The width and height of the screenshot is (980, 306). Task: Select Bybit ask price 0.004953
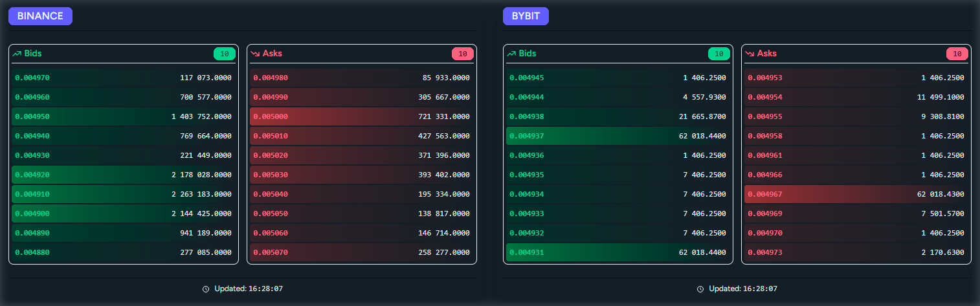tap(765, 78)
